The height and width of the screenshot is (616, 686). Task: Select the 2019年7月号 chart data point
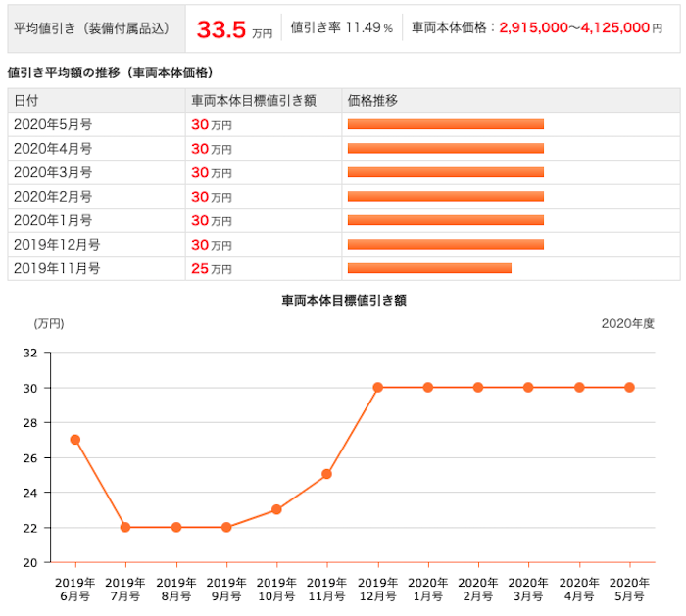coord(125,527)
